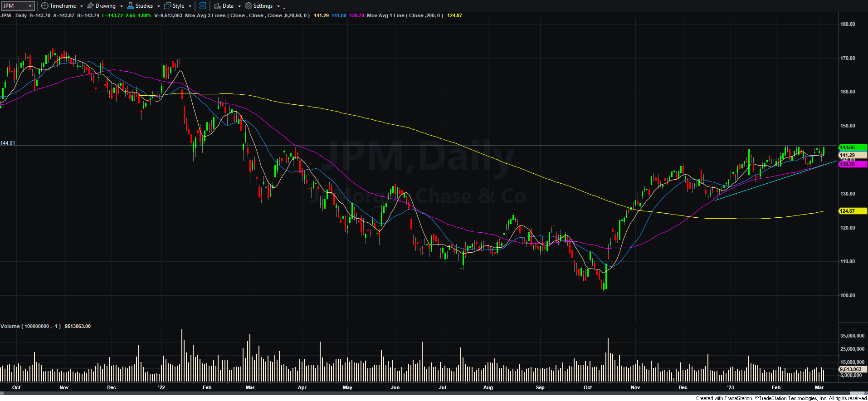Click the green 143.66 price tag
868x401 pixels.
(853, 147)
